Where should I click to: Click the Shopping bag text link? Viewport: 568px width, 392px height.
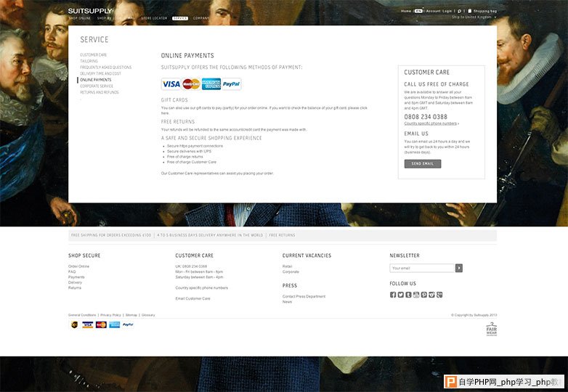click(x=484, y=11)
